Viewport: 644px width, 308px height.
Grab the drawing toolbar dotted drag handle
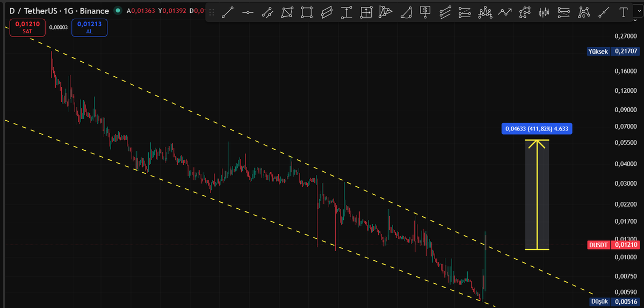coord(212,13)
